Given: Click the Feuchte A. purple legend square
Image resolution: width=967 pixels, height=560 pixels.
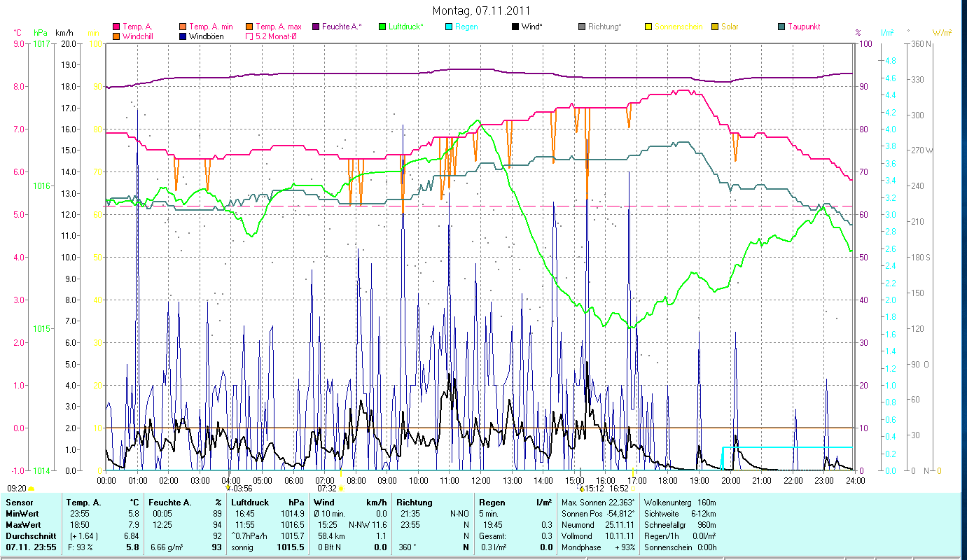Looking at the screenshot, I should pos(316,27).
